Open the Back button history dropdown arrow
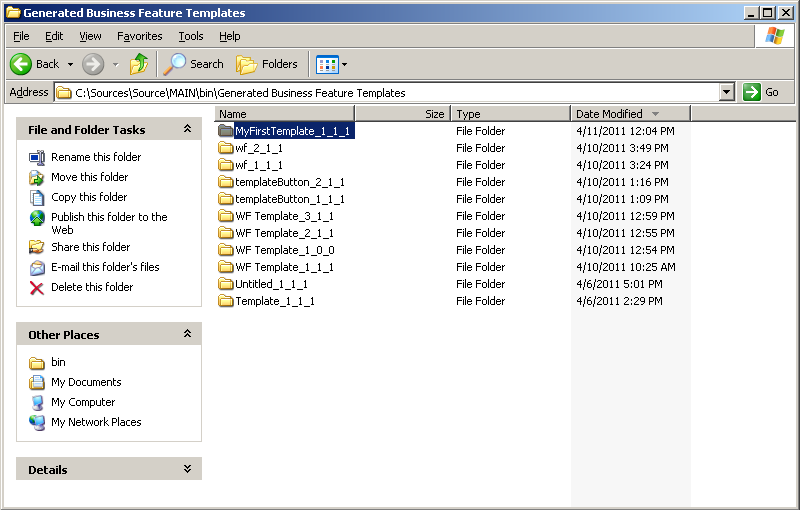Viewport: 800px width, 510px height. (70, 64)
